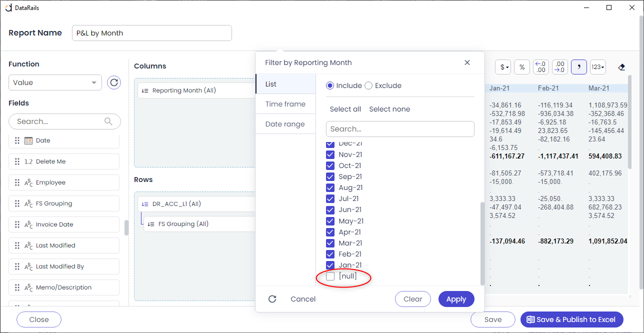The image size is (644, 333).
Task: Click the Jan-21 column header in preview
Action: [x=499, y=88]
